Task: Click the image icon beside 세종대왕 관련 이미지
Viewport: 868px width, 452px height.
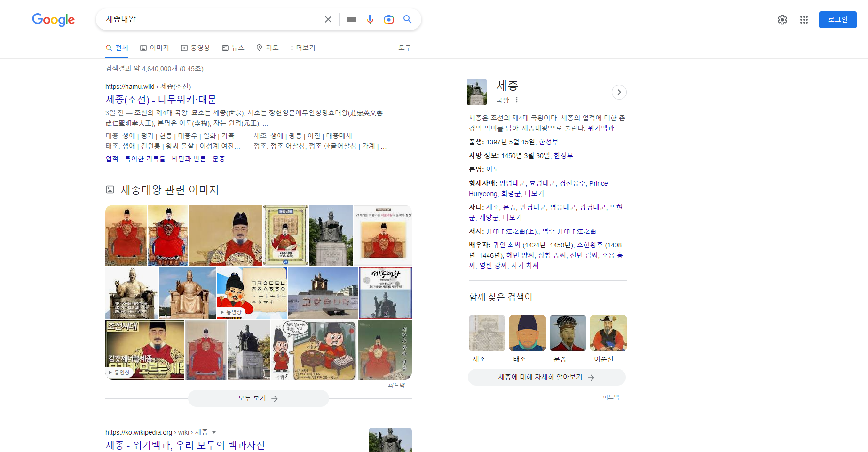Action: pyautogui.click(x=110, y=190)
